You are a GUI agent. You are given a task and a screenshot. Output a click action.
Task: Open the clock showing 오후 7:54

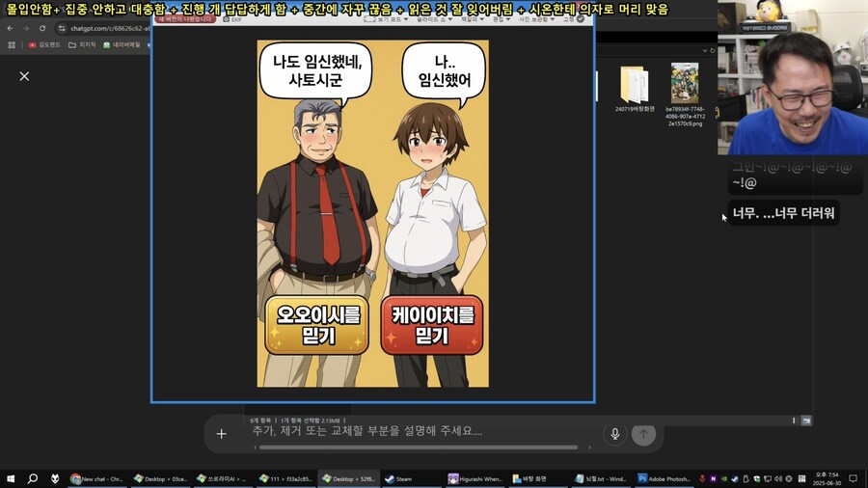coord(827,478)
